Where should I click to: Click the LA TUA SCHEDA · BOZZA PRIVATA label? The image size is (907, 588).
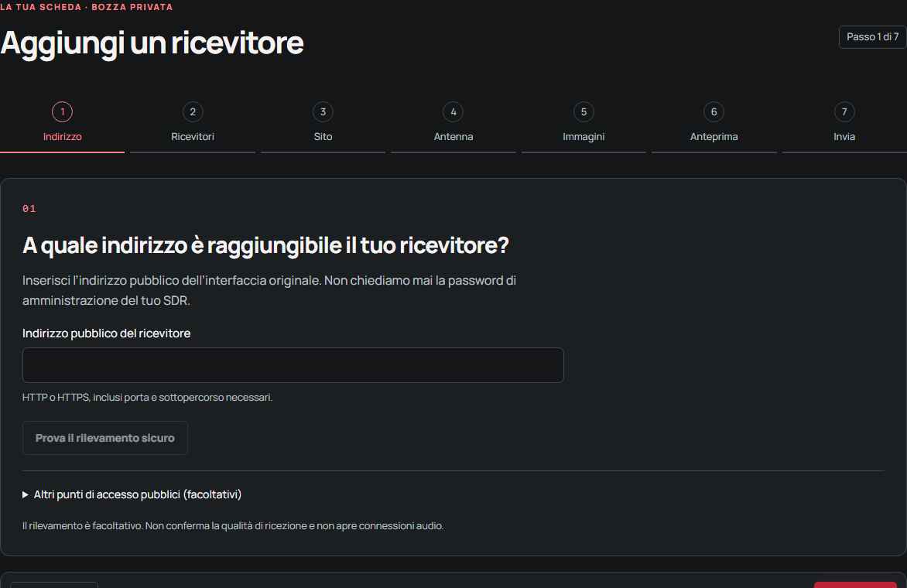point(86,7)
